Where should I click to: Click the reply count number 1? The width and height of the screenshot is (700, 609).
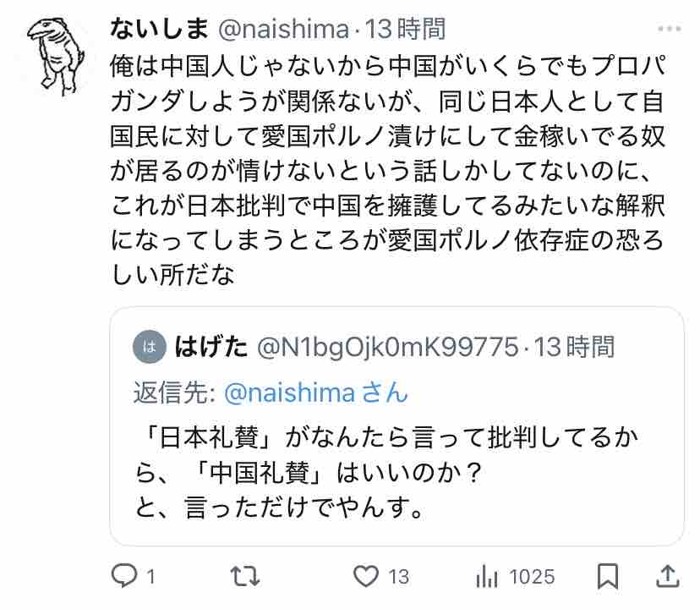pyautogui.click(x=150, y=577)
